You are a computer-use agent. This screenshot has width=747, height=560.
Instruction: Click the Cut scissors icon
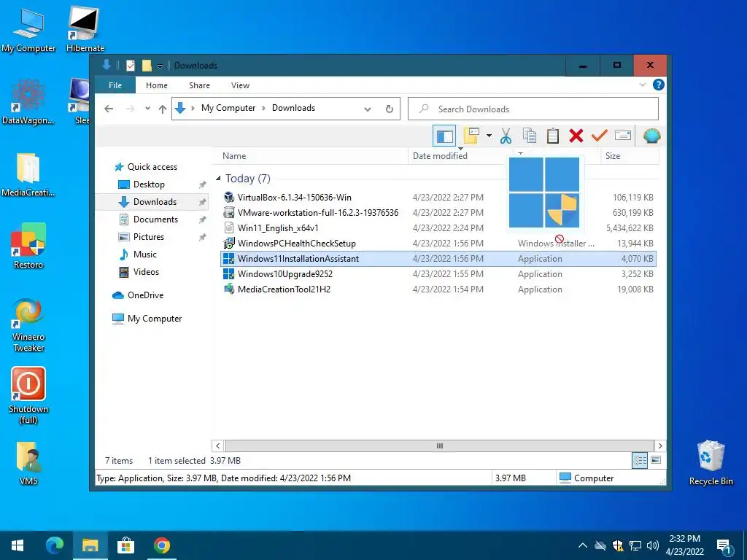pos(506,136)
